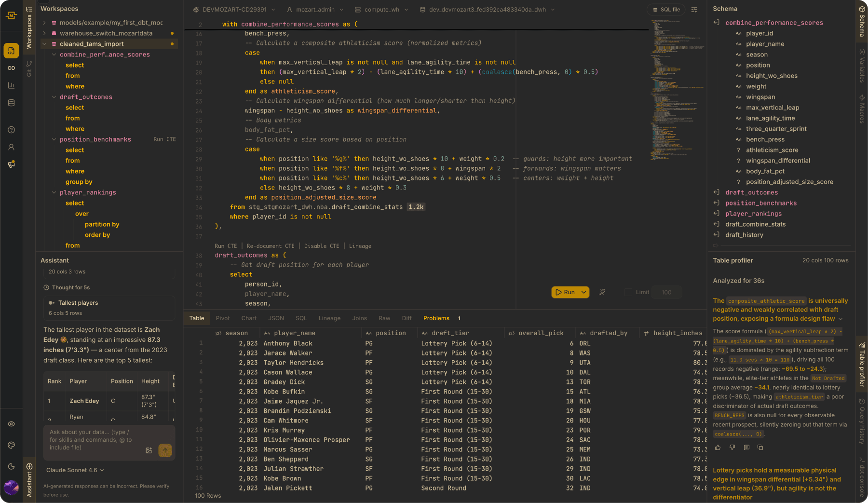Screen dimensions: 868x503
Task: Attach an image in the assistant input
Action: (x=149, y=450)
